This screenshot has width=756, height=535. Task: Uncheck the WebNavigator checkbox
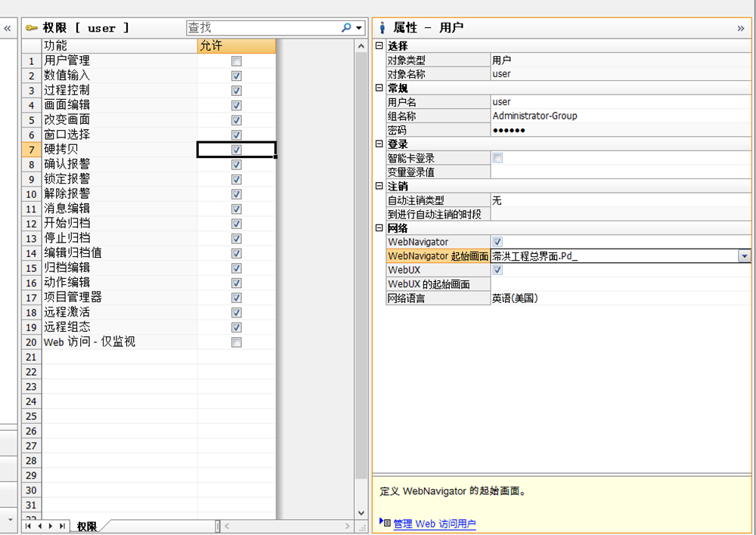point(497,242)
